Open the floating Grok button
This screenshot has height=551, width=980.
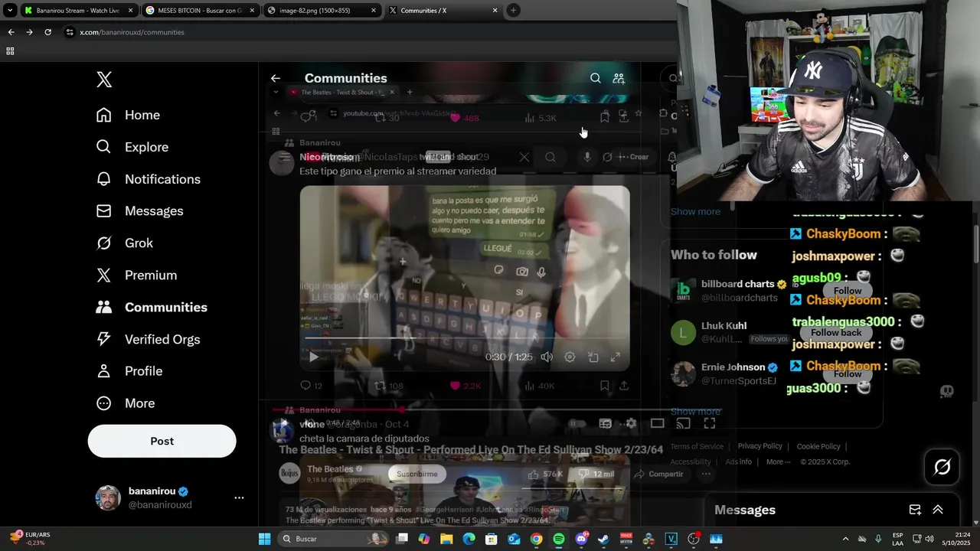pos(942,467)
